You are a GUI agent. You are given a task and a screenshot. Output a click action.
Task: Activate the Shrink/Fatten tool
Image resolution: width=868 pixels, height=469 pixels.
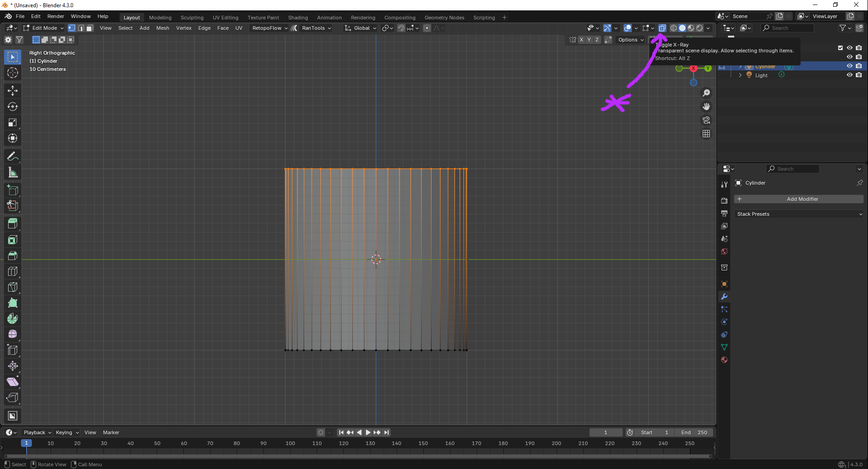(13, 366)
